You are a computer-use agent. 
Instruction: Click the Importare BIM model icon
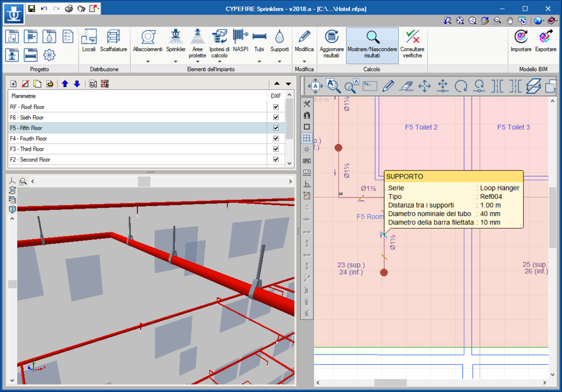pyautogui.click(x=521, y=41)
